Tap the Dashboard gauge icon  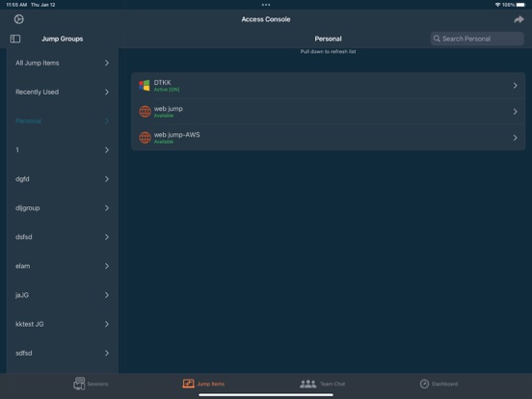(x=424, y=384)
